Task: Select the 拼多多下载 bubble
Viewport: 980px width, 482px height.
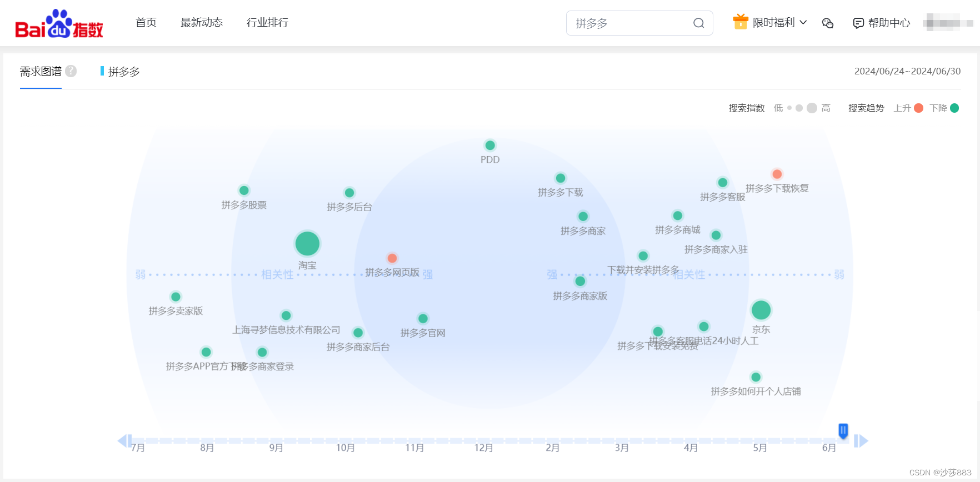Action: point(561,178)
